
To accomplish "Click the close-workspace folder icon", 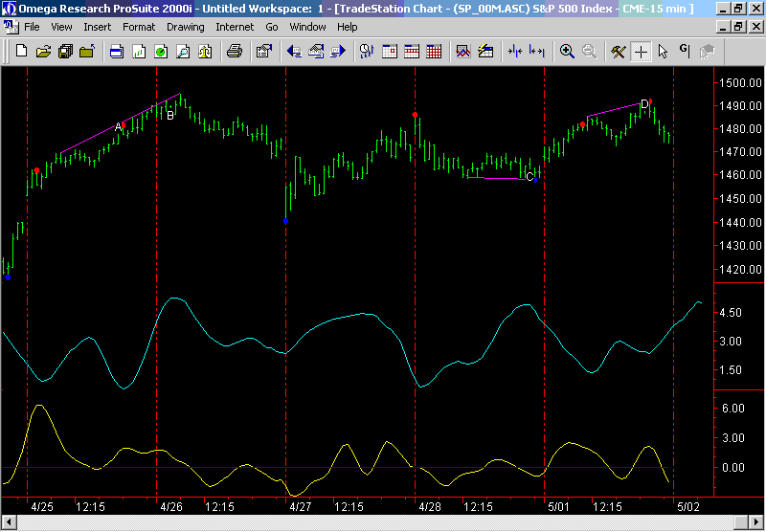I will pos(87,51).
